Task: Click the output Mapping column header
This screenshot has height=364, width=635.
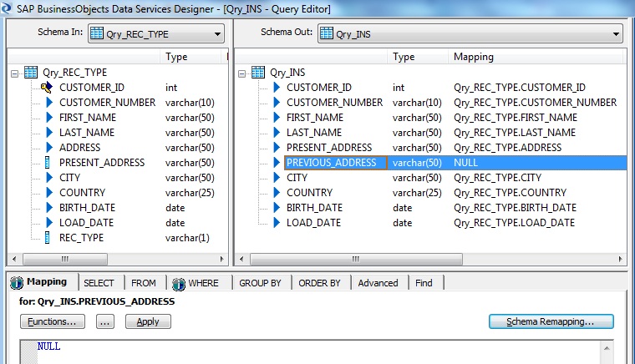Action: pos(536,57)
